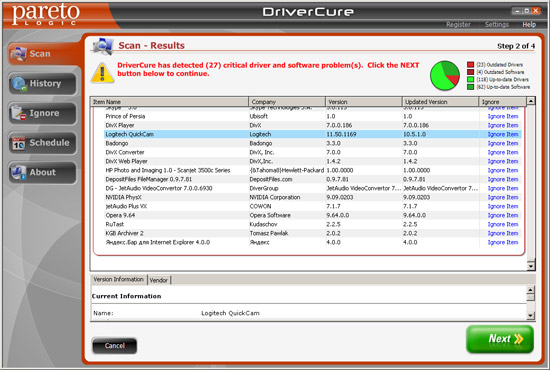Sort by Ignore column header
Image resolution: width=550 pixels, height=370 pixels.
point(502,102)
